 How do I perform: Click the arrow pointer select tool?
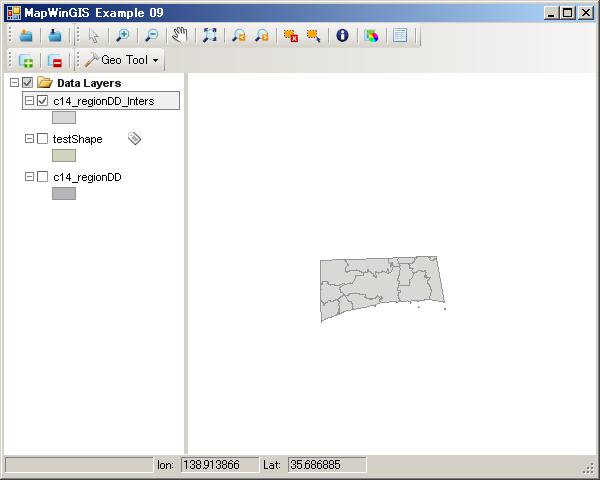[x=94, y=35]
